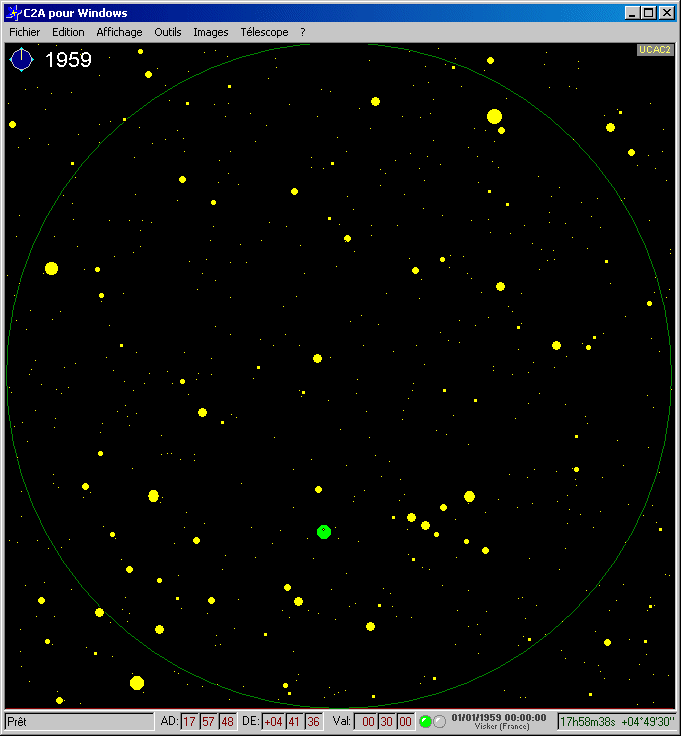Select the green highlighted star marker
The height and width of the screenshot is (736, 681).
324,532
